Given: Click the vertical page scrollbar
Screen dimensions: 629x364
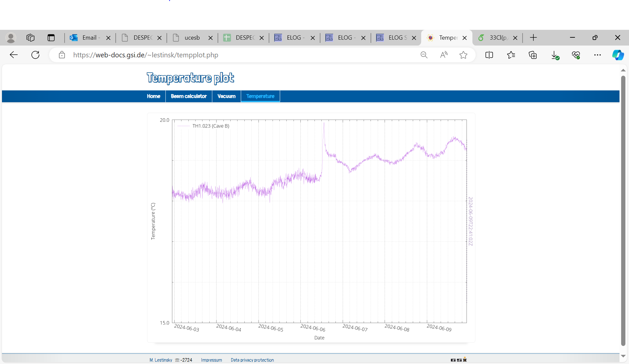Looking at the screenshot, I should pos(623,210).
